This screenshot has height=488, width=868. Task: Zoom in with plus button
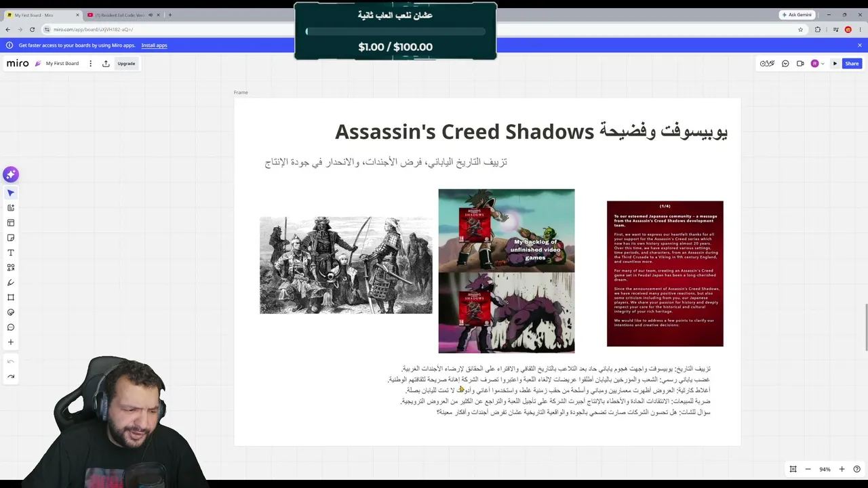842,469
